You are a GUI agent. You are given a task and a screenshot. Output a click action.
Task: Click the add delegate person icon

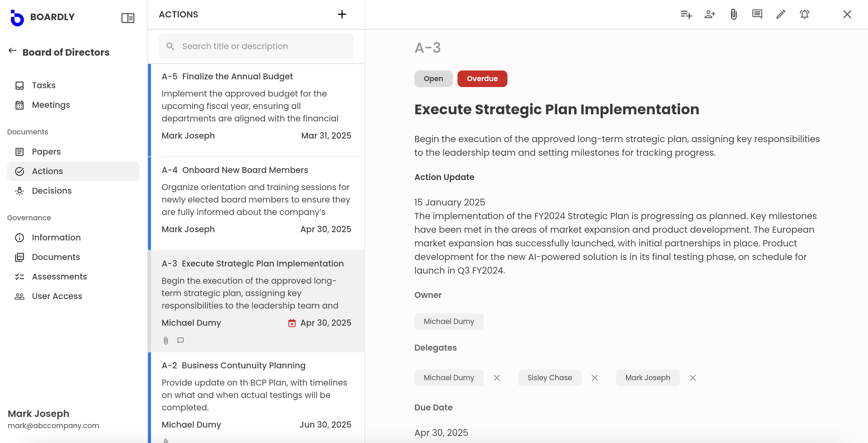pyautogui.click(x=710, y=14)
